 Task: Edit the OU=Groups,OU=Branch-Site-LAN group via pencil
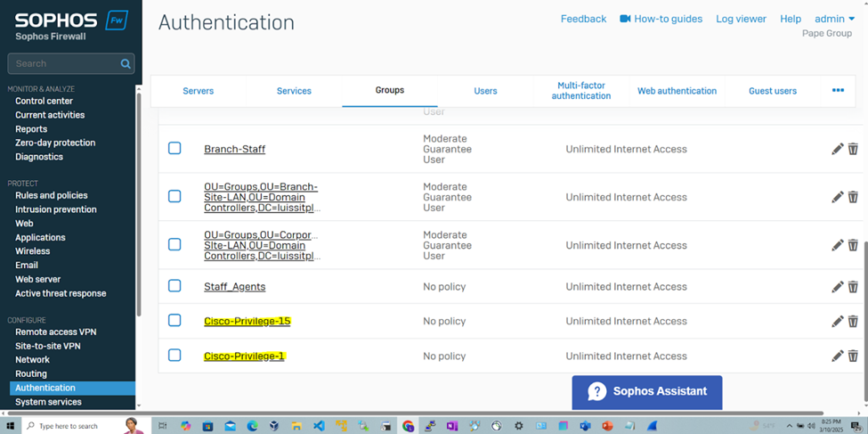click(x=838, y=197)
